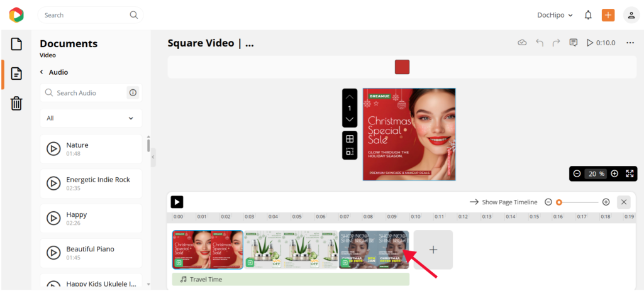
Task: Collapse the left panel handle
Action: [x=153, y=157]
